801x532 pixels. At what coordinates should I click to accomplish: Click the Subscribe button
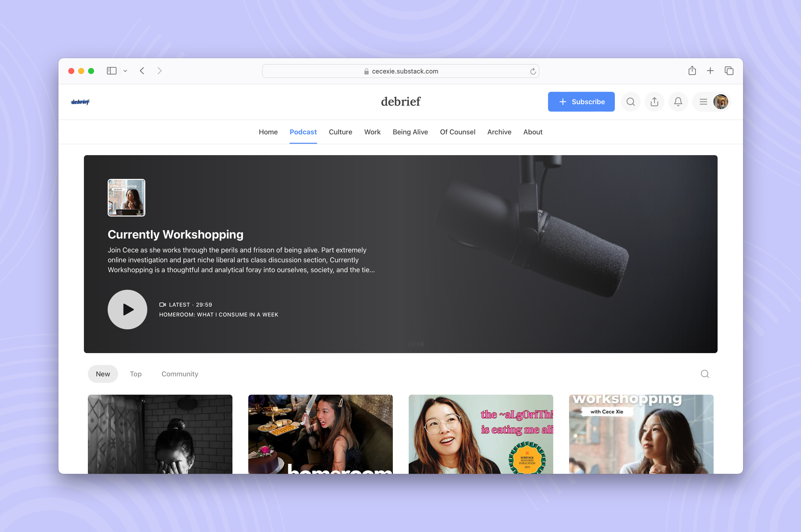[581, 101]
